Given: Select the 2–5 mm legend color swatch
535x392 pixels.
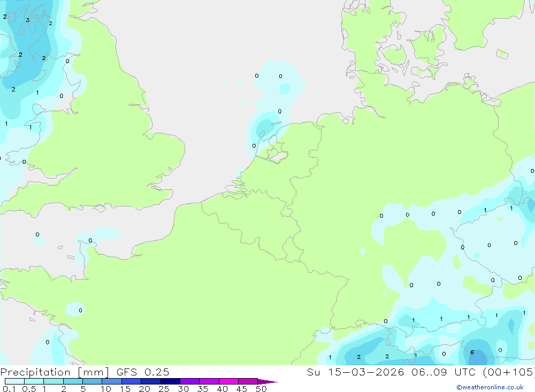Looking at the screenshot, I should [73, 381].
